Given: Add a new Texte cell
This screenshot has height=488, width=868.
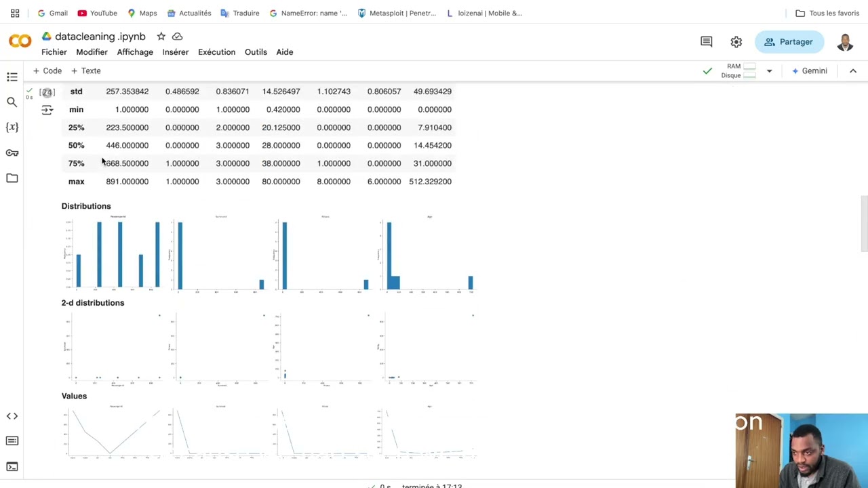Looking at the screenshot, I should pyautogui.click(x=85, y=70).
